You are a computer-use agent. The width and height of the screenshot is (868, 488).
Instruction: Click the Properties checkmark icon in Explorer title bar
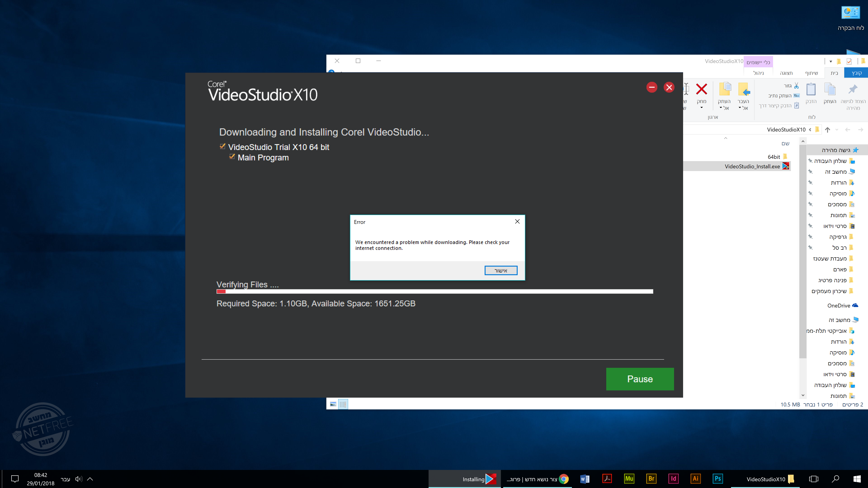pyautogui.click(x=849, y=61)
